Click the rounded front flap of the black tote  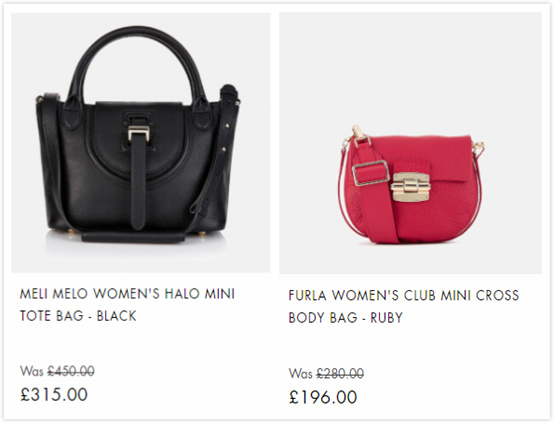[x=139, y=140]
